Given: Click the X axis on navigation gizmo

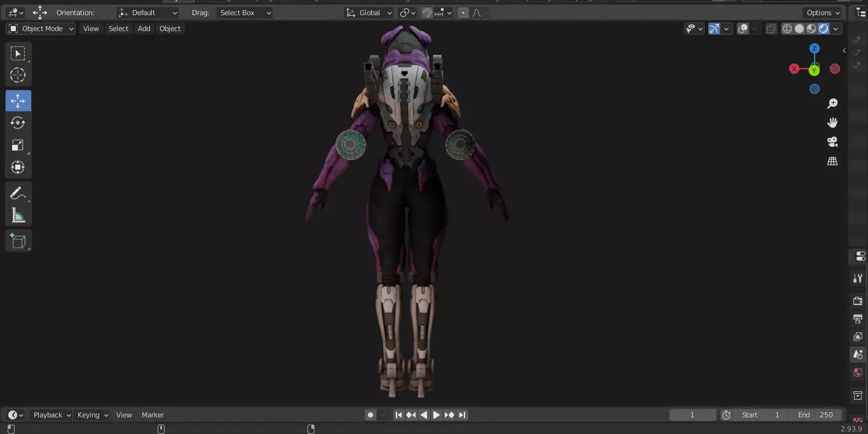Looking at the screenshot, I should (x=794, y=69).
